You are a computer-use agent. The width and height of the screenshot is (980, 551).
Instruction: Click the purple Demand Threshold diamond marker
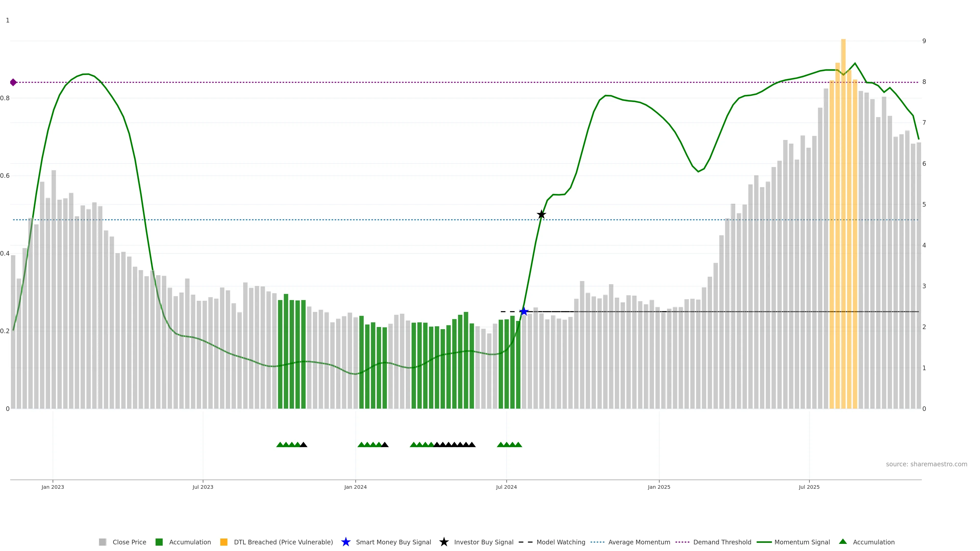pos(13,82)
